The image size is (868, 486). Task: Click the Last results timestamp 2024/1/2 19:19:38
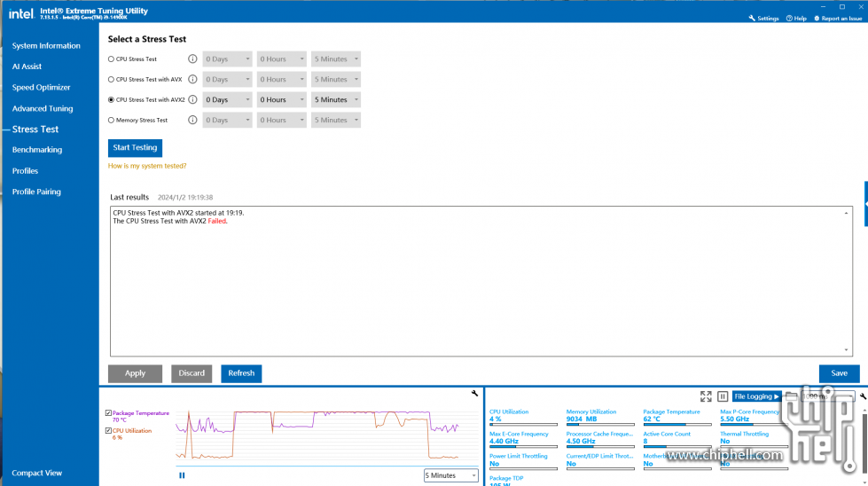pos(185,197)
